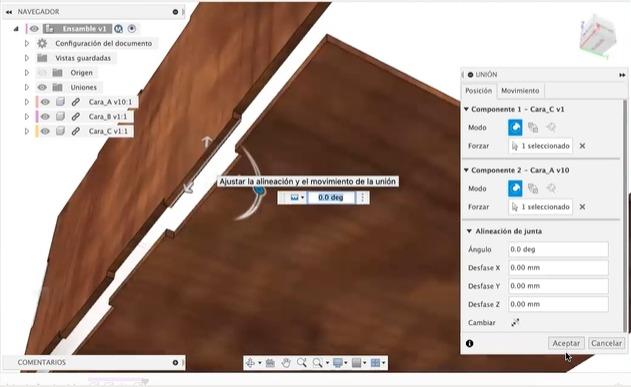Select the Orbit navigation tool

coord(250,363)
